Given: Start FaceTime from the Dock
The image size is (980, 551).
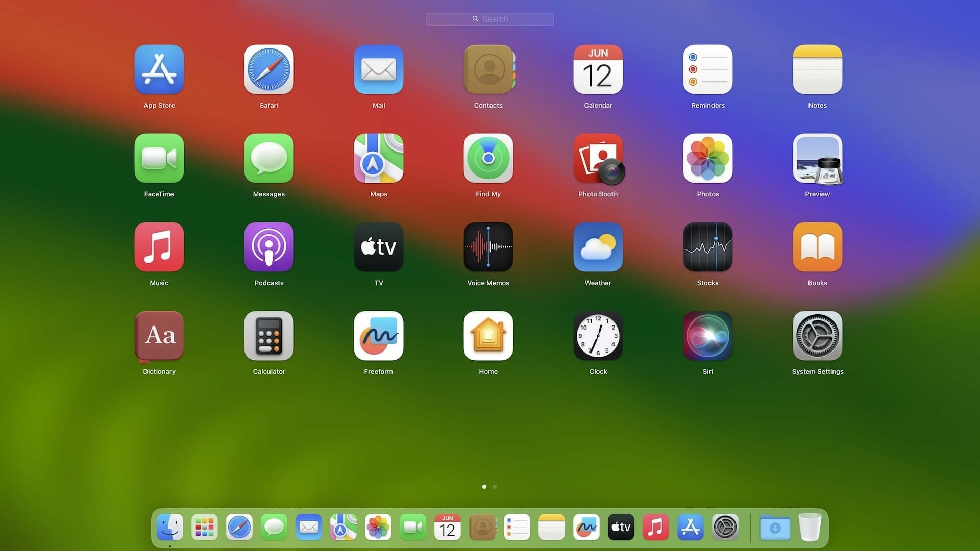Looking at the screenshot, I should 413,527.
